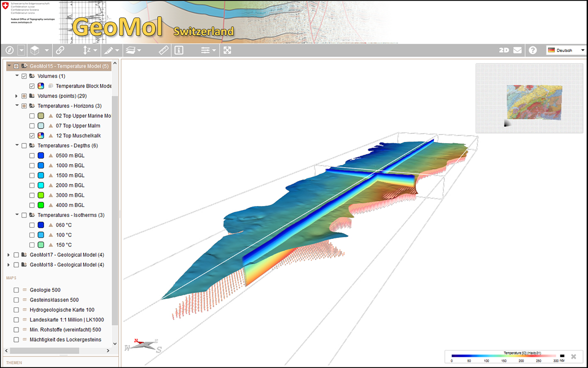Click the link/share chain icon
Screen dimensions: 588x368
pyautogui.click(x=60, y=50)
